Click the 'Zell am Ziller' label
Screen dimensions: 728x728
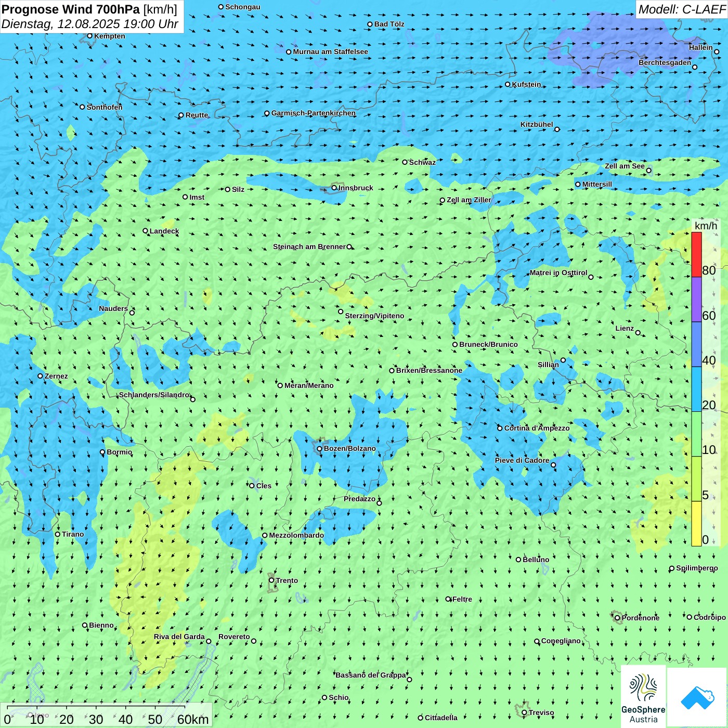(x=469, y=200)
